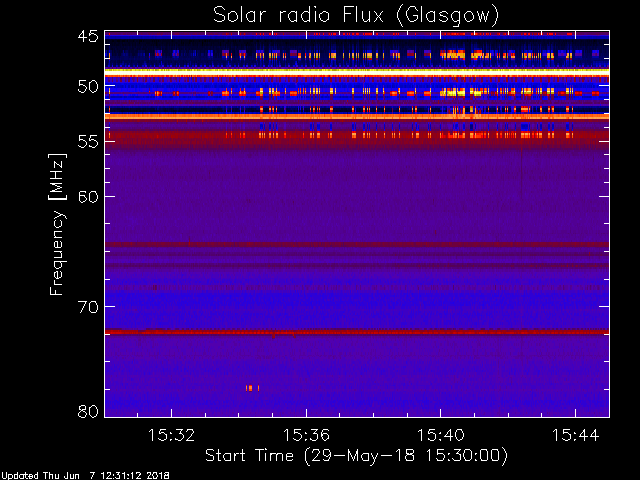Click the dark red band near 64 MHz
640x480 pixels.
(x=357, y=244)
